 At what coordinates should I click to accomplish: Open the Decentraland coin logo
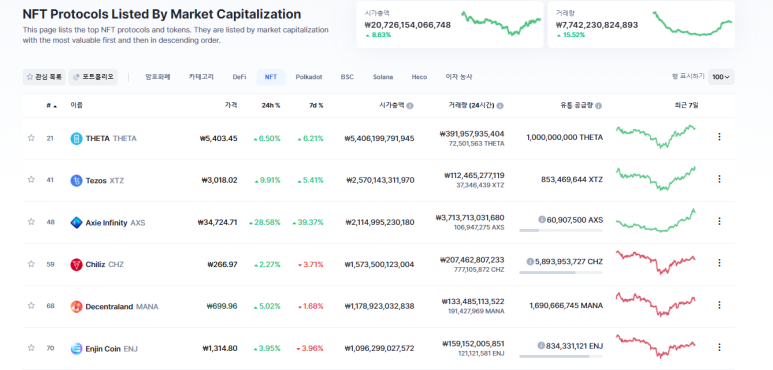click(76, 306)
